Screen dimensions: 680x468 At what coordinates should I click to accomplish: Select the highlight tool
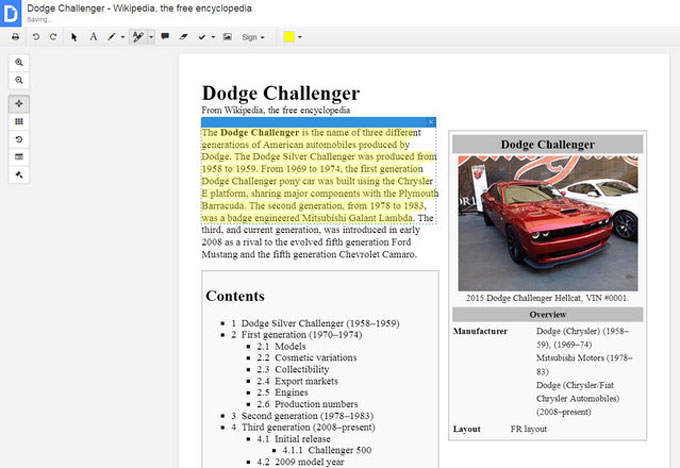point(138,37)
